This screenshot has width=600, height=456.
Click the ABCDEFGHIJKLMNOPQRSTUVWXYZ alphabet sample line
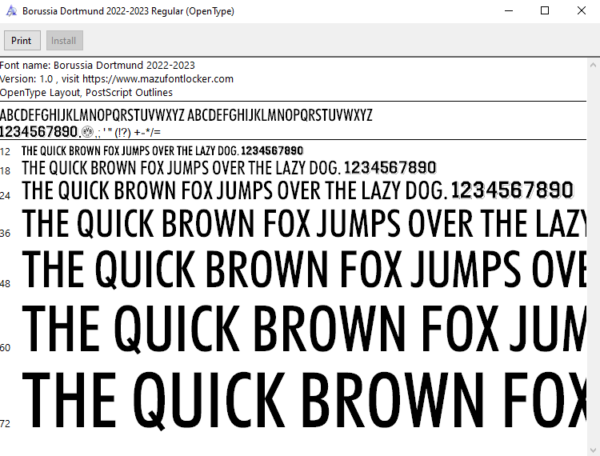186,115
